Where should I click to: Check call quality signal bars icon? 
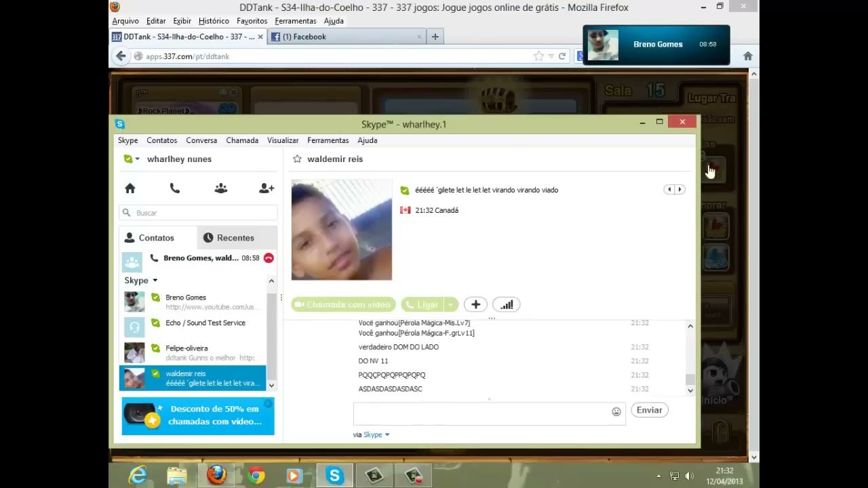pyautogui.click(x=507, y=304)
